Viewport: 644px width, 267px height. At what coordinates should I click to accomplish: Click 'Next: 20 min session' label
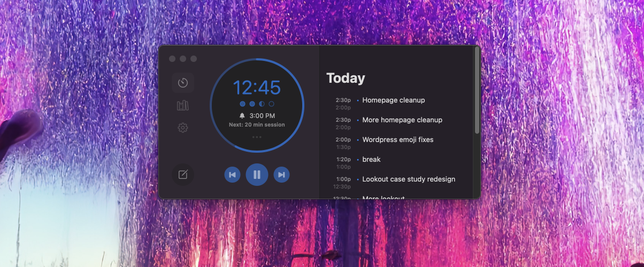pos(257,125)
